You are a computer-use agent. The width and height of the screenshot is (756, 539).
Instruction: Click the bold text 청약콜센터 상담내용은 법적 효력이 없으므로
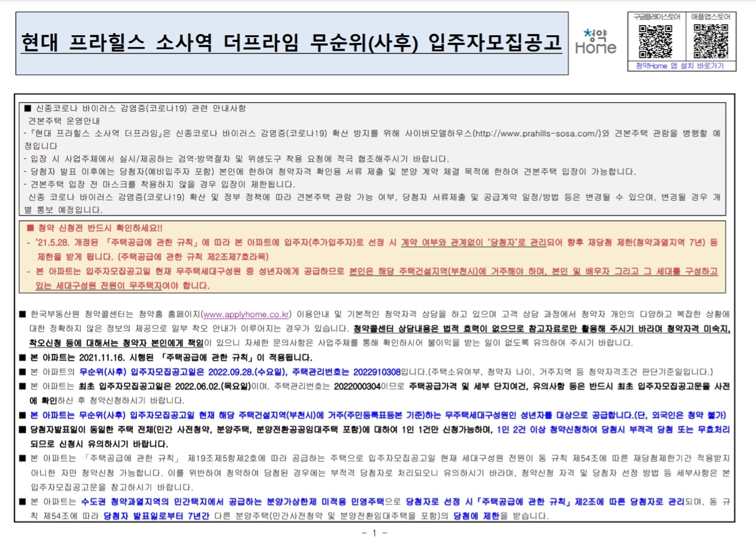[439, 329]
